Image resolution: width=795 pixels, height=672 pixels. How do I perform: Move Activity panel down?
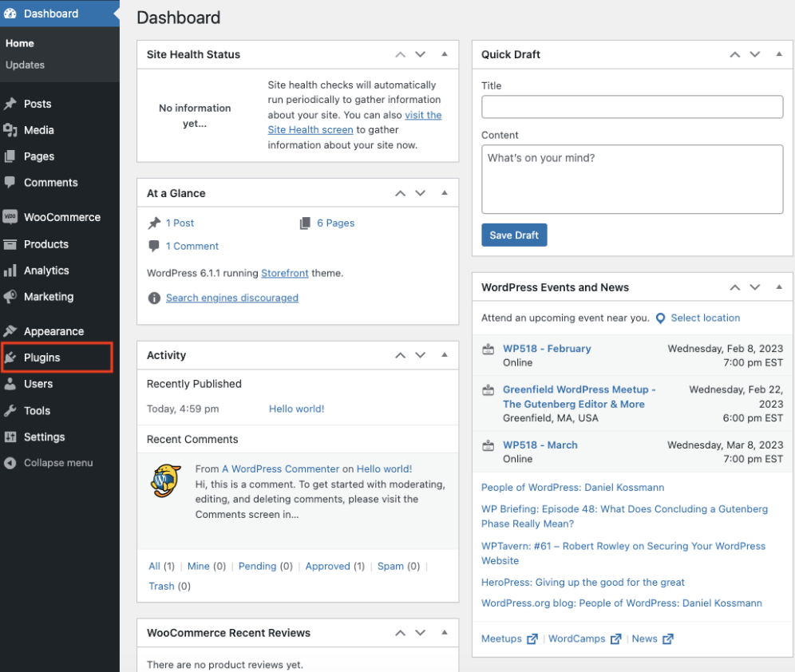pyautogui.click(x=421, y=355)
